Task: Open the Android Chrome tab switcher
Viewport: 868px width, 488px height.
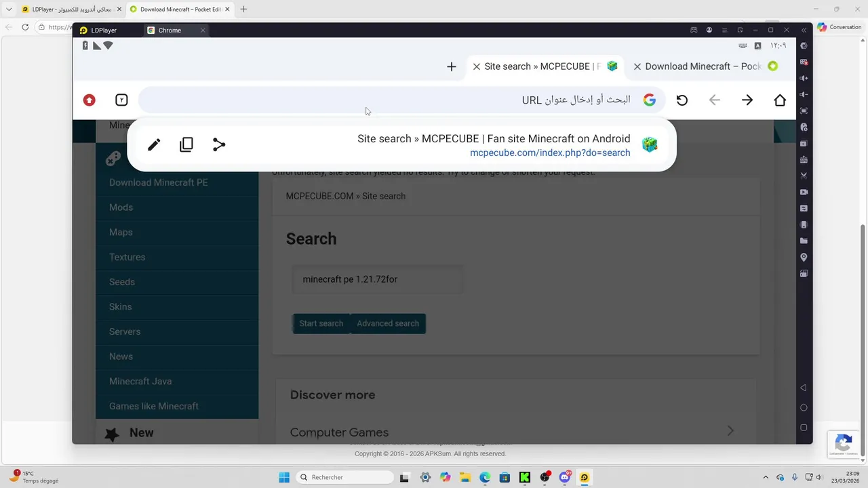Action: coord(121,100)
